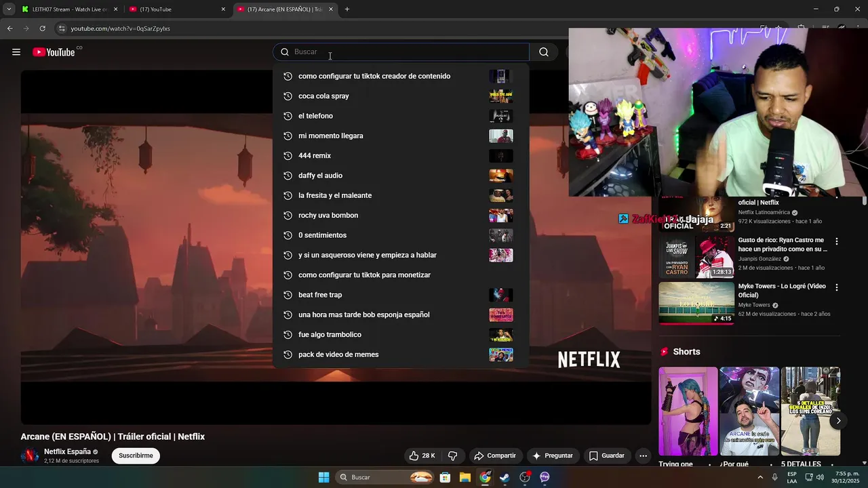
Task: Choose 'una hora mas tarde bob esponja español'
Action: (401, 314)
